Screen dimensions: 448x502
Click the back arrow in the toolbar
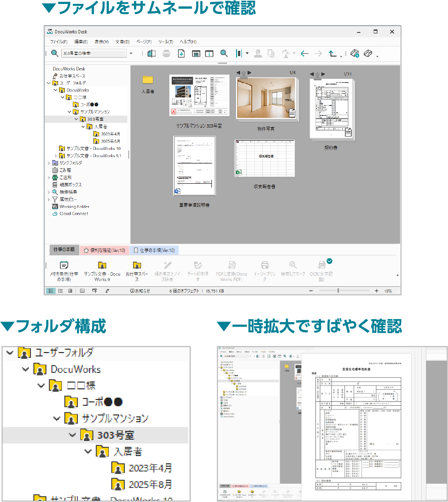coord(305,54)
